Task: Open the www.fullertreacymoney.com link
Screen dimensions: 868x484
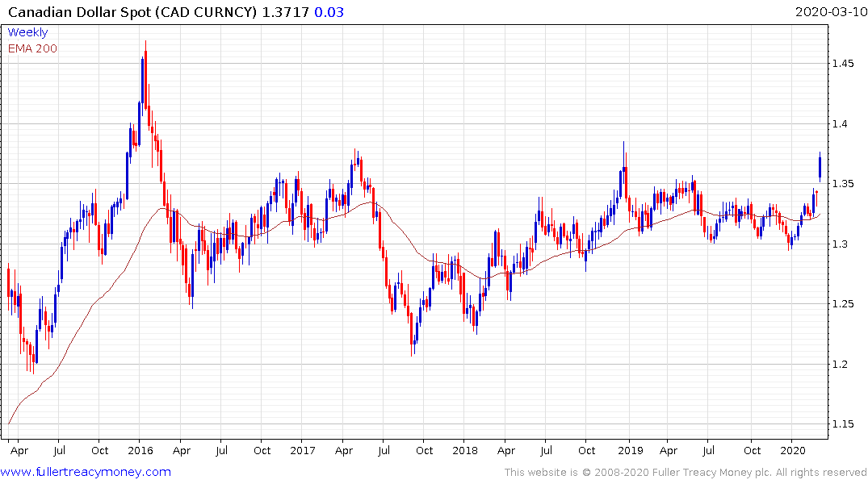Action: point(86,472)
